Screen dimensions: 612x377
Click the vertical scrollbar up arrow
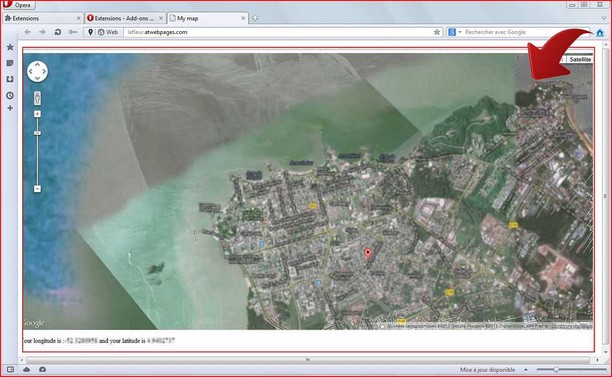(605, 46)
